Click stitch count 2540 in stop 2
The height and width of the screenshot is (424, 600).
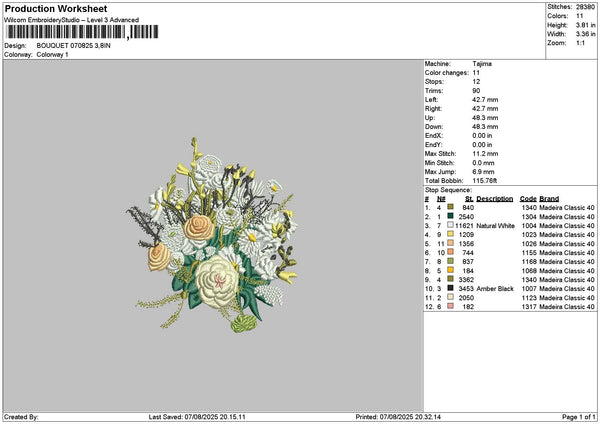click(466, 217)
